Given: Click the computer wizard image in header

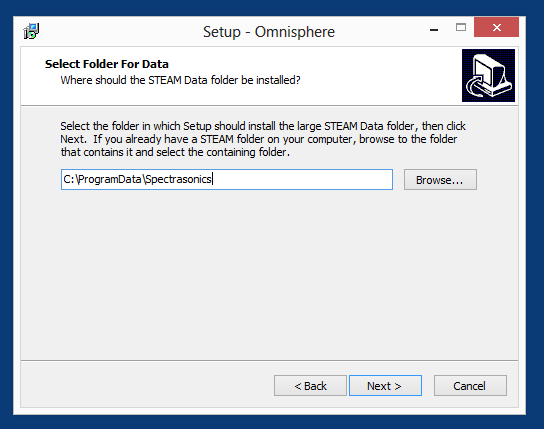Looking at the screenshot, I should click(x=488, y=75).
